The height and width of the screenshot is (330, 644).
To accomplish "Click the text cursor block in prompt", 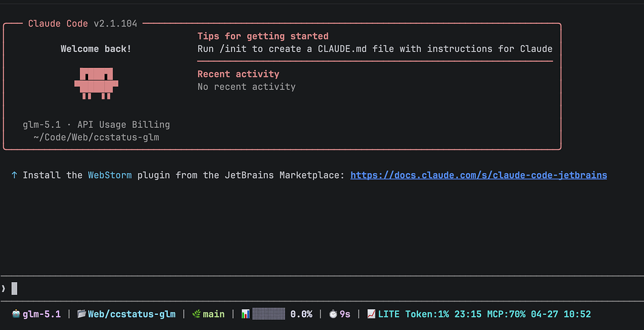I will [14, 289].
